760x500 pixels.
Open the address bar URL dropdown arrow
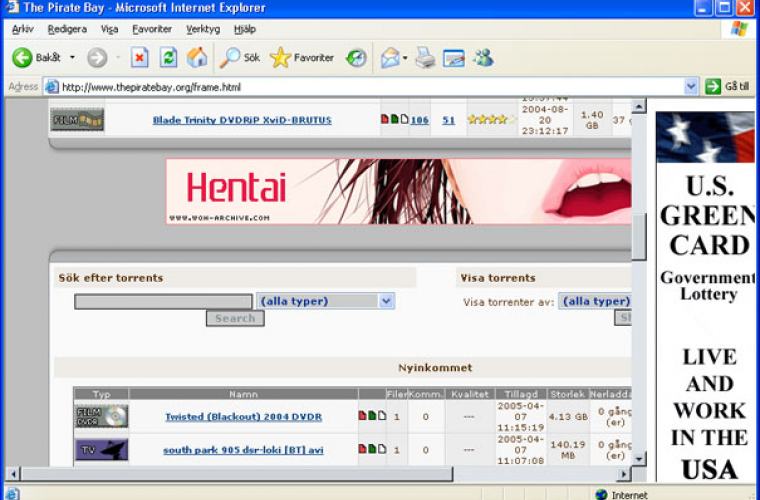point(691,87)
